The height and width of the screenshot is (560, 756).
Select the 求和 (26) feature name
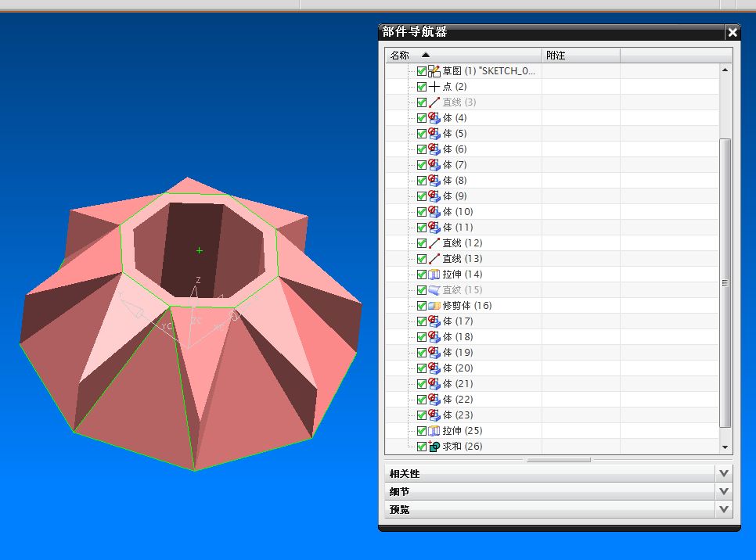pyautogui.click(x=463, y=447)
